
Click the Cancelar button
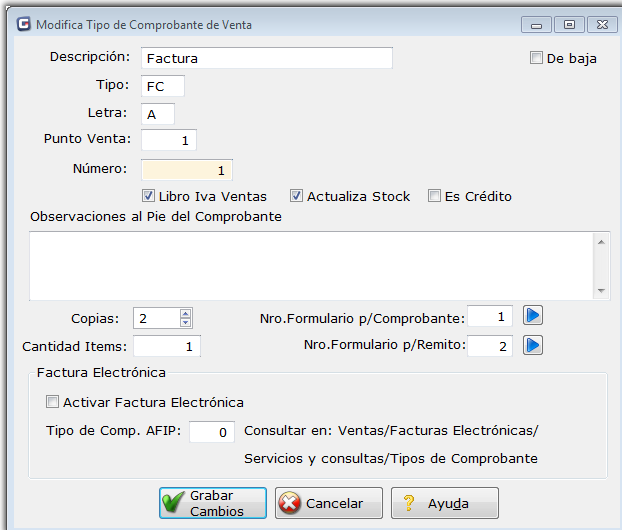tap(328, 503)
